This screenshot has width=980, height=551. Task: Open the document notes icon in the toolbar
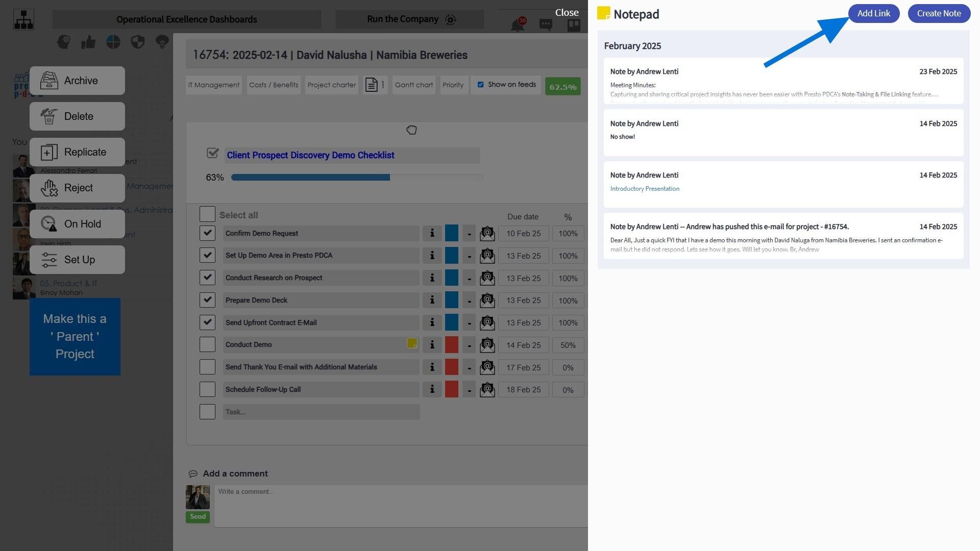click(375, 85)
